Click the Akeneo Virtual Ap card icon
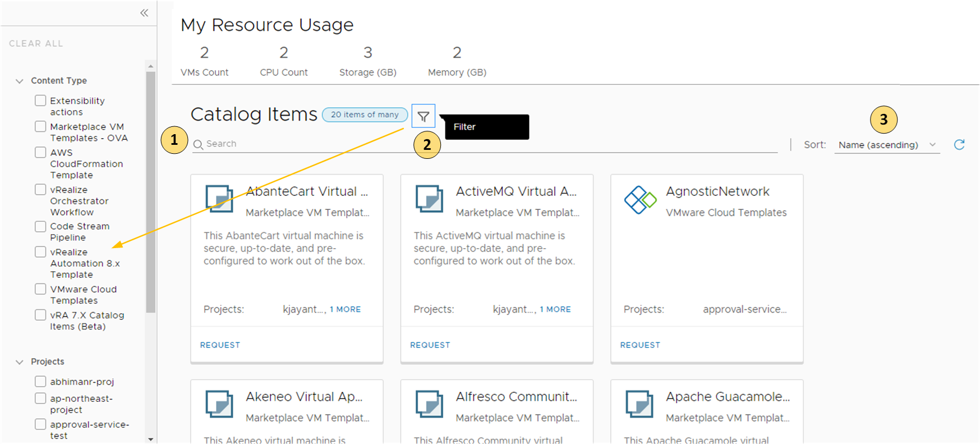980x444 pixels. 219,404
